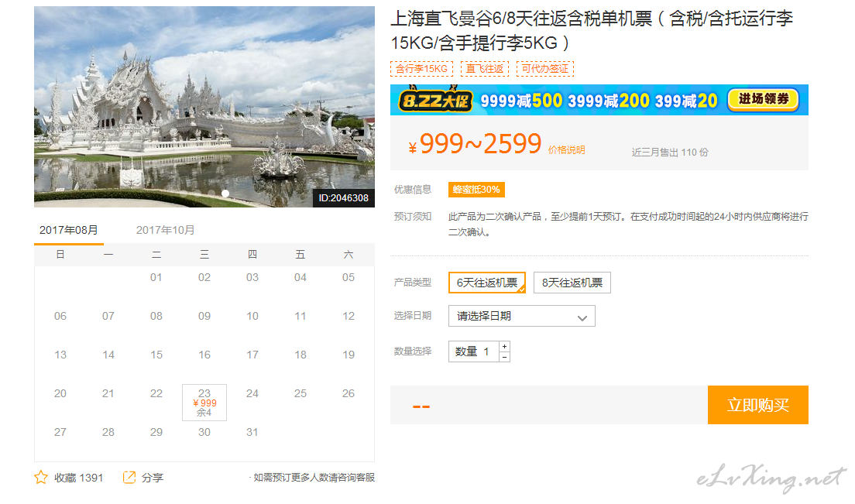The height and width of the screenshot is (504, 855).
Task: Open the 价格说明 price explanation link
Action: [x=567, y=150]
